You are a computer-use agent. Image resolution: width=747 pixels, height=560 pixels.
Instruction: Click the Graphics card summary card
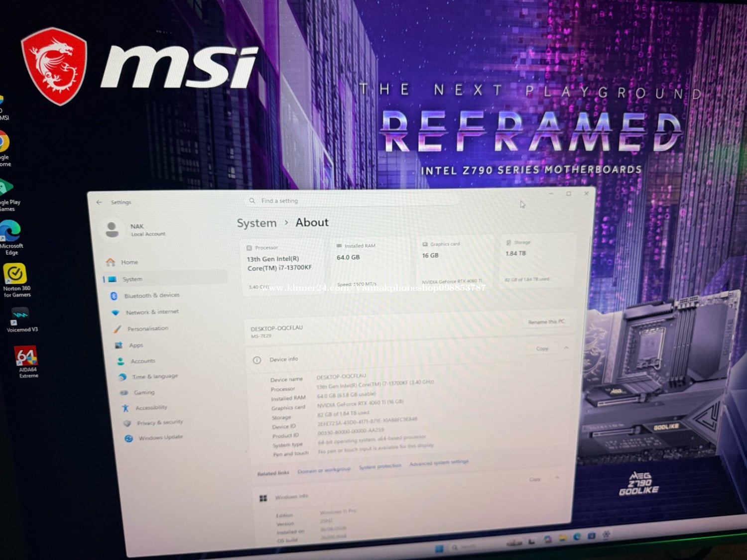pyautogui.click(x=455, y=263)
